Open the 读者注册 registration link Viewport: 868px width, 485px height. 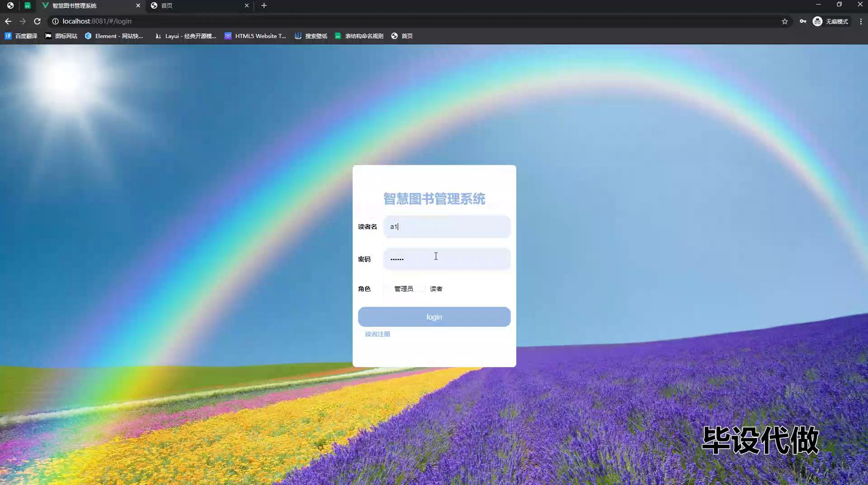coord(377,334)
